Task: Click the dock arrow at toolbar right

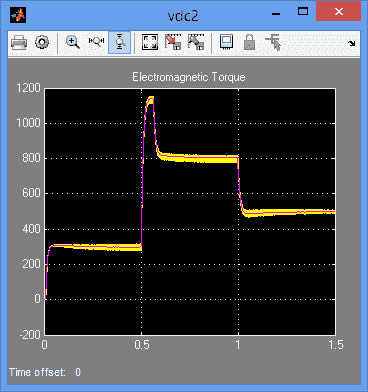Action: (x=352, y=43)
